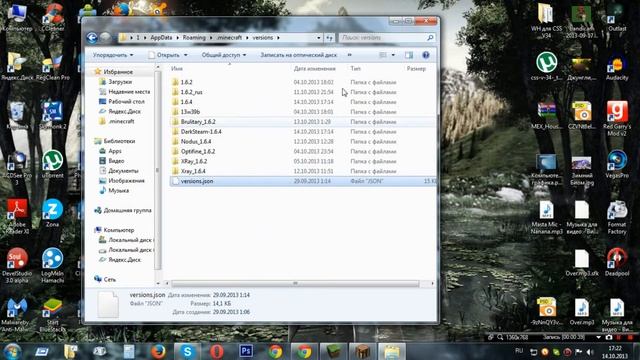Open the Упорядочить menu

click(113, 55)
